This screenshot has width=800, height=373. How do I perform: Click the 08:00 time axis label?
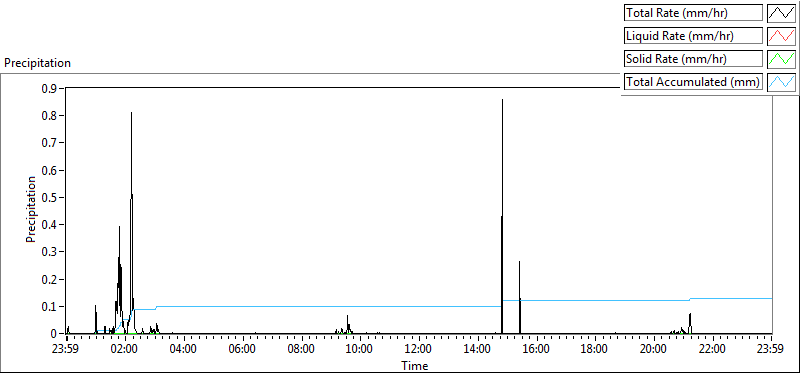point(301,350)
